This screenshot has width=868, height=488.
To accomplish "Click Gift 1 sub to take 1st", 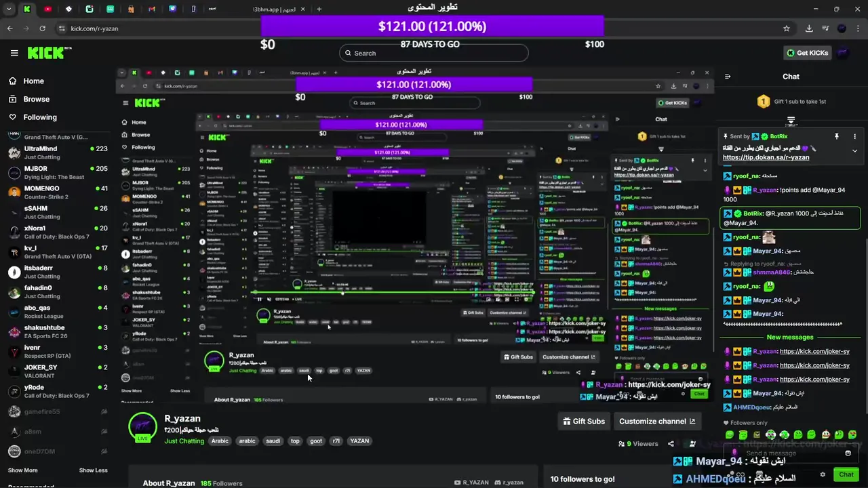I will coord(800,102).
